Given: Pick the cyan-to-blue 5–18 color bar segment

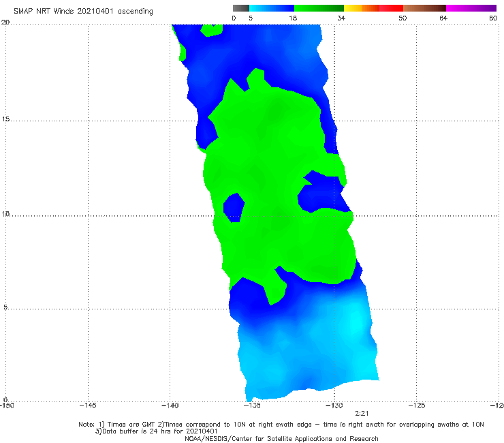Looking at the screenshot, I should (272, 8).
